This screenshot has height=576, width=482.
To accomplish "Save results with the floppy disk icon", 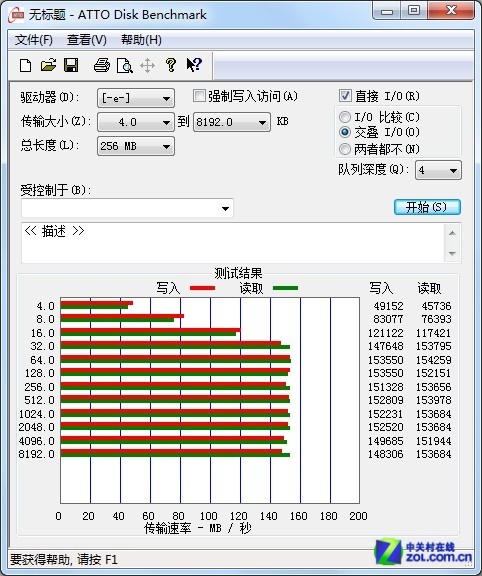I will point(71,65).
